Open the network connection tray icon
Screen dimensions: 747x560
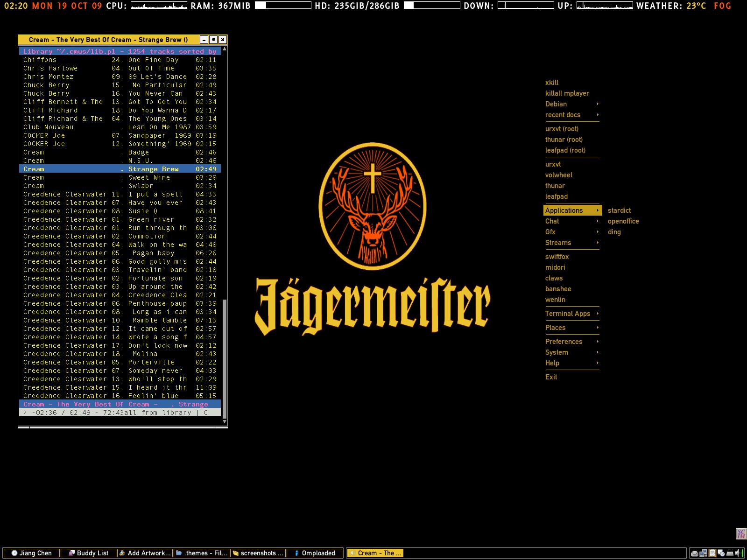pos(703,553)
